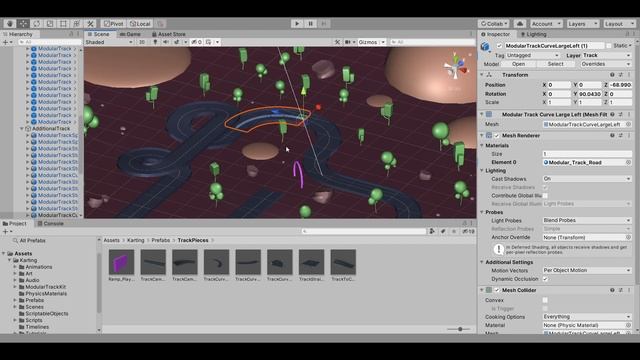Toggle the Dynamic Occlusion checkbox
640x360 pixels.
pos(545,279)
